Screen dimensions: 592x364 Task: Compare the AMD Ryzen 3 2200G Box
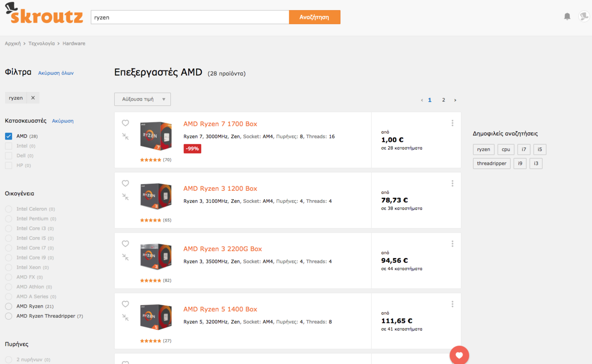125,257
